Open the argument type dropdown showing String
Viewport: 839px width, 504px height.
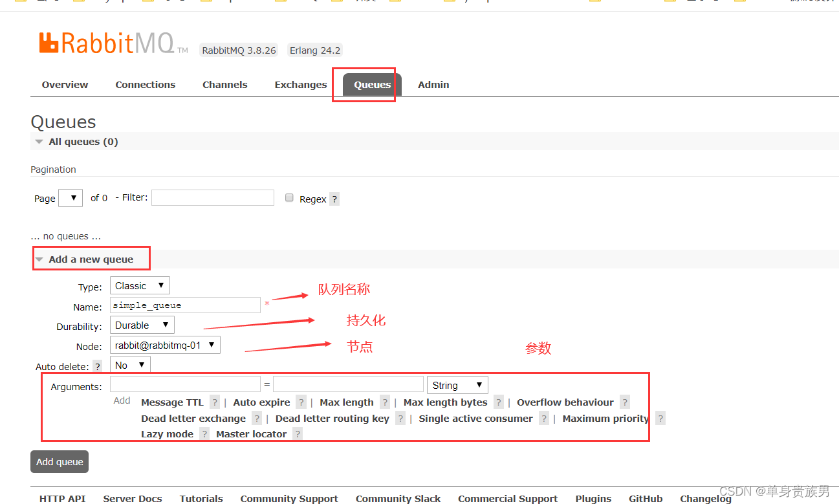(457, 385)
